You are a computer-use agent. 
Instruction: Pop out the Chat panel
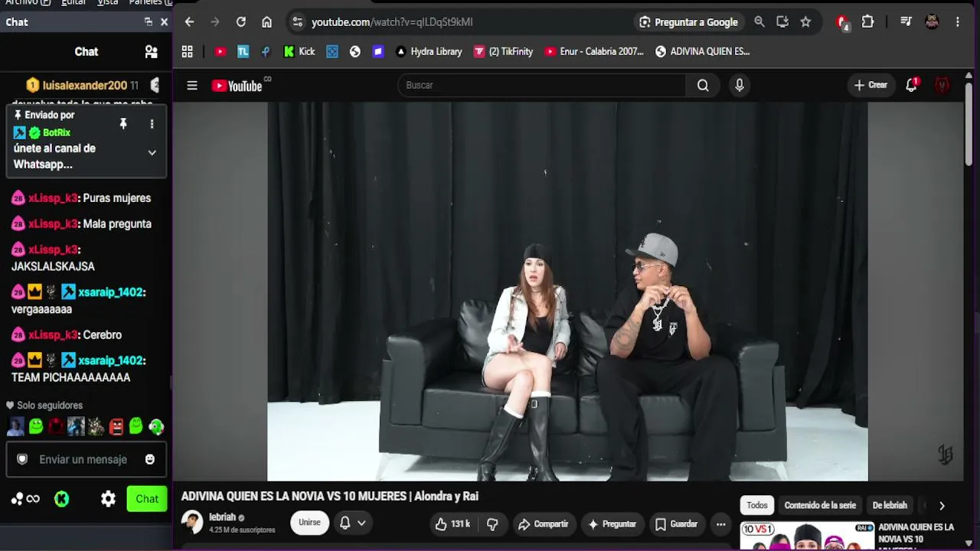click(149, 22)
